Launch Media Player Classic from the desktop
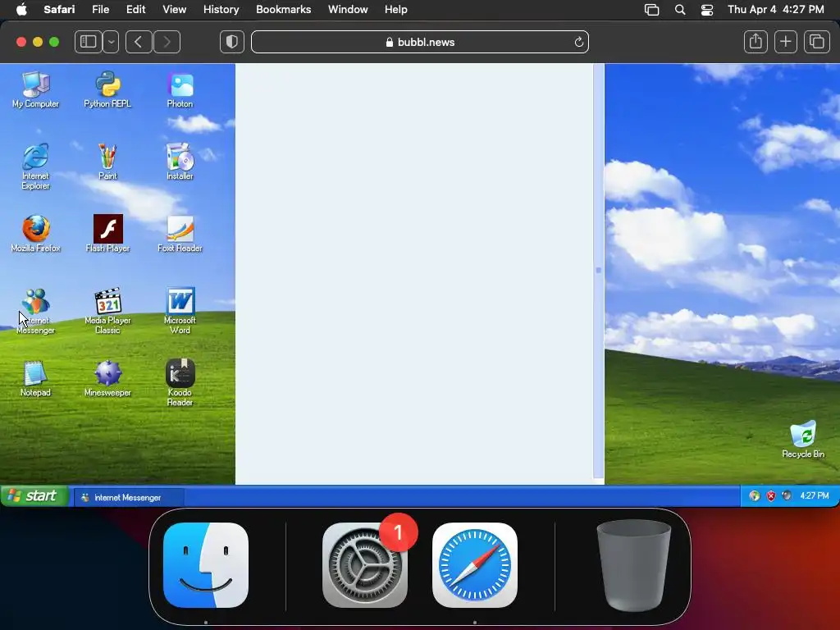 107,311
